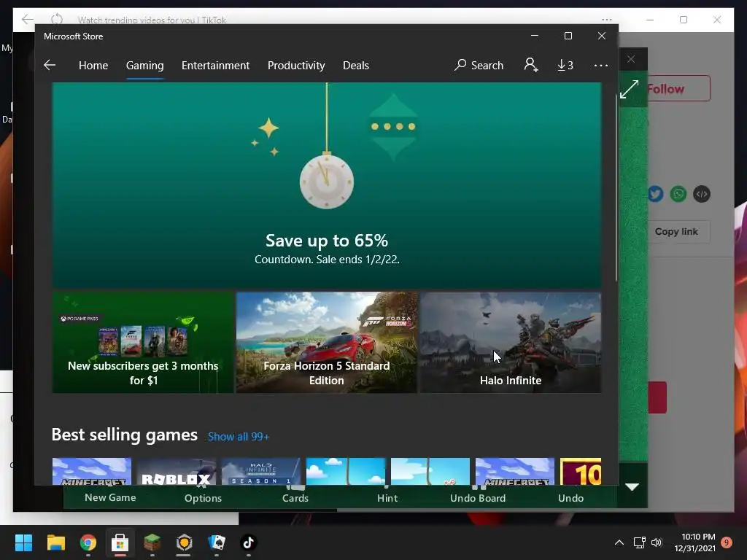Screen dimensions: 747x560
Task: Open the Halo Infinite Season 1 thumbnail
Action: pyautogui.click(x=261, y=472)
